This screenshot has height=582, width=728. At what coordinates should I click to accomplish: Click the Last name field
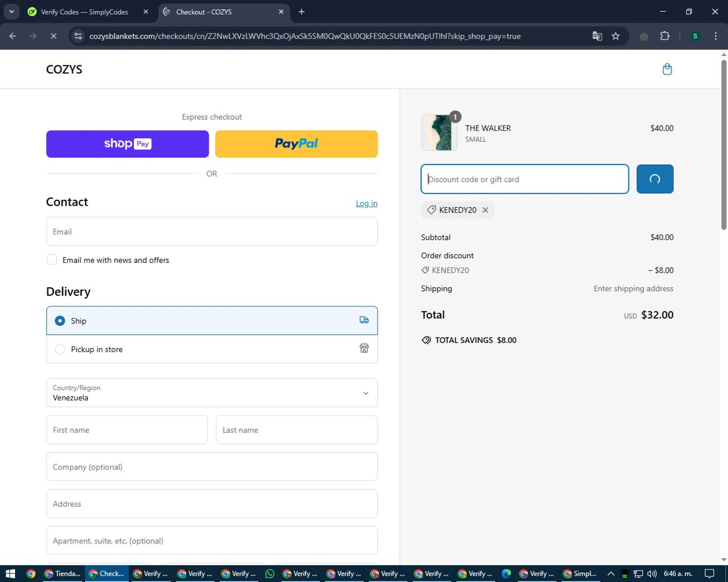(x=297, y=430)
